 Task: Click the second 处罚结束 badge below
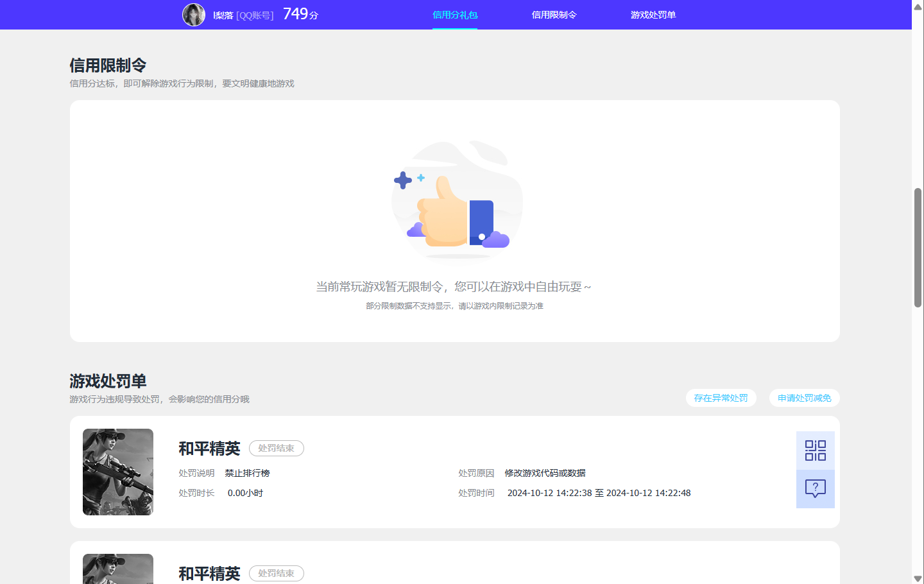pyautogui.click(x=276, y=573)
